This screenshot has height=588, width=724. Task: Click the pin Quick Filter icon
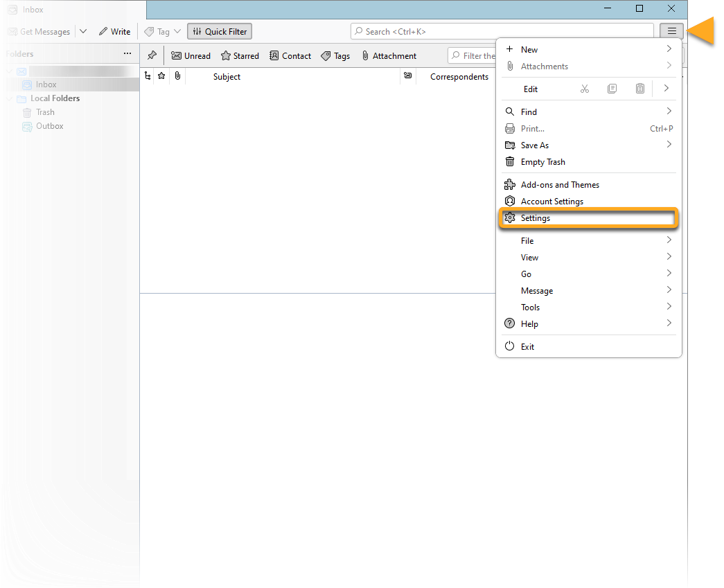[152, 55]
